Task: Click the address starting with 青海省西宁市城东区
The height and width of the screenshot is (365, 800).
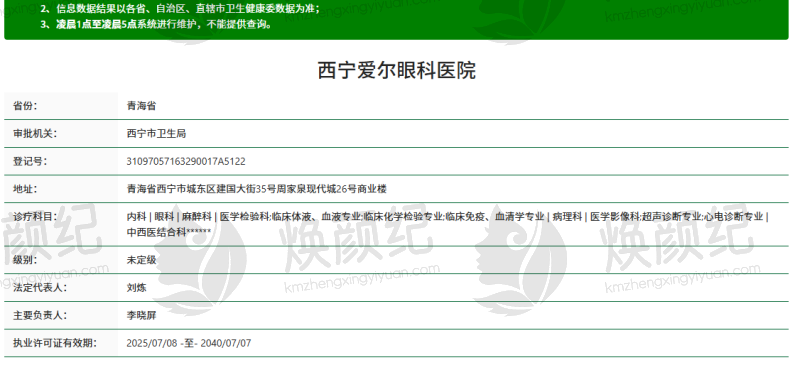Action: (257, 189)
